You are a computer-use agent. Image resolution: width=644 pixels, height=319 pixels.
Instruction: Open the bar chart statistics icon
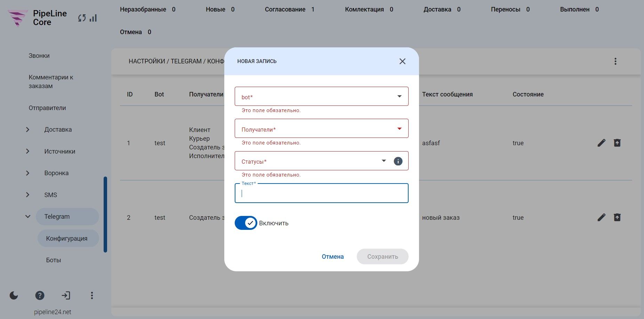pos(93,18)
